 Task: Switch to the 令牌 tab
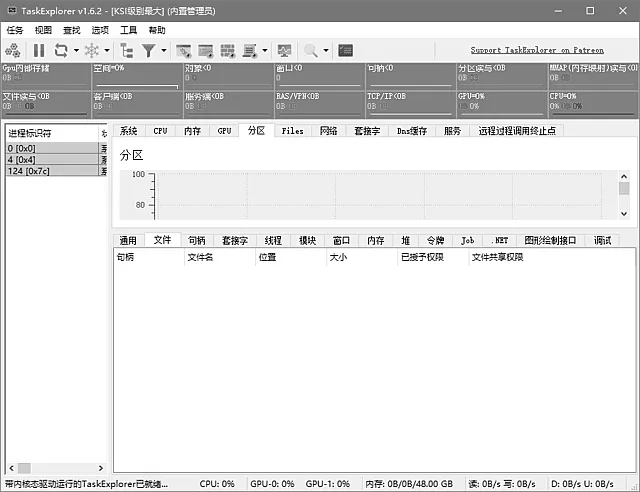436,240
